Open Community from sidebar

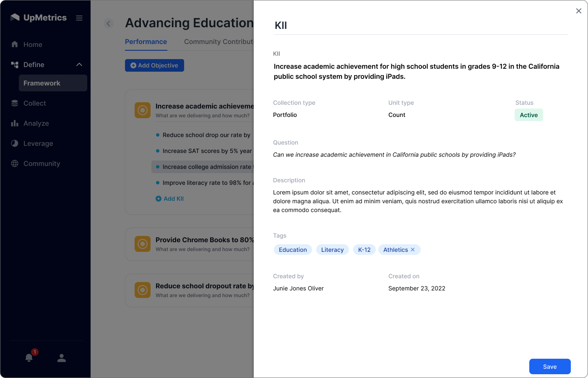tap(42, 164)
